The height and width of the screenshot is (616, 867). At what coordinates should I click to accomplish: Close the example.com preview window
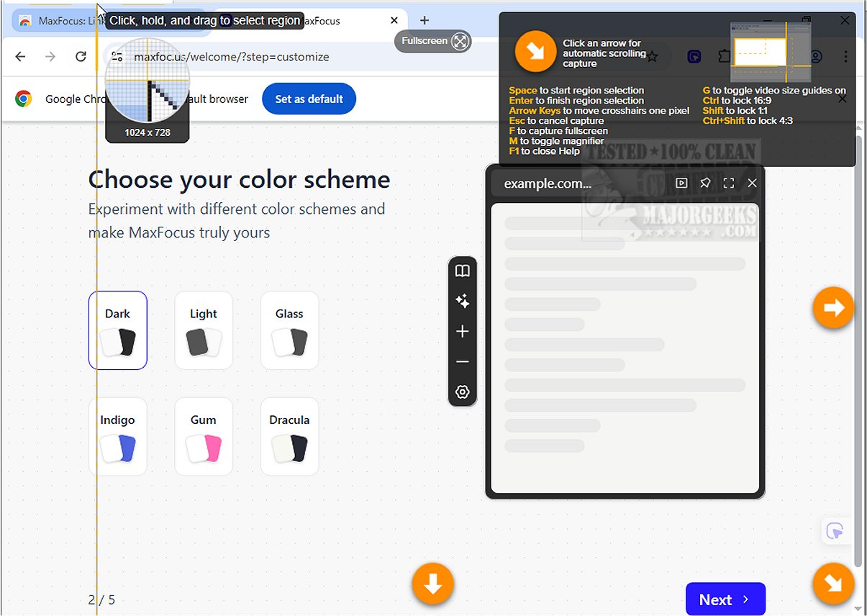coord(753,184)
